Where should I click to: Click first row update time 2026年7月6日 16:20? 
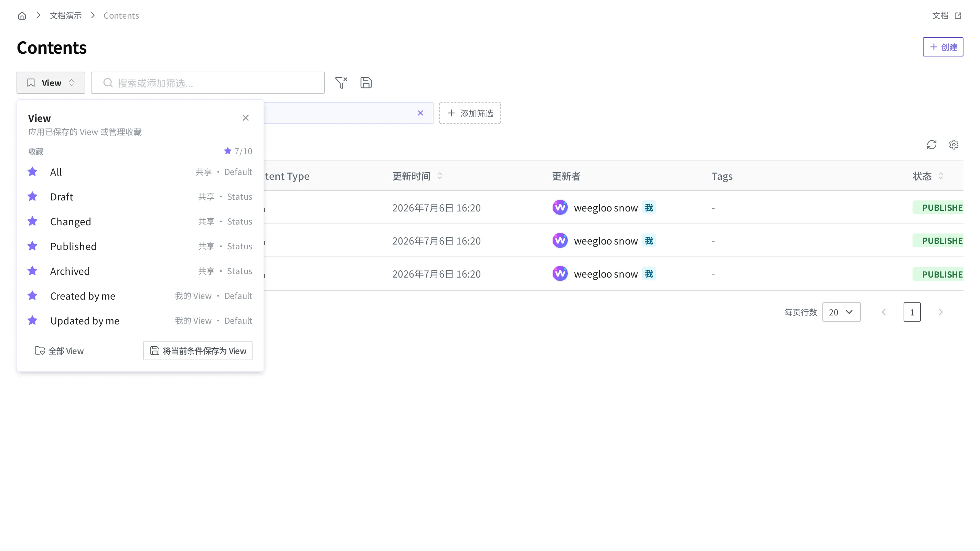(x=436, y=208)
